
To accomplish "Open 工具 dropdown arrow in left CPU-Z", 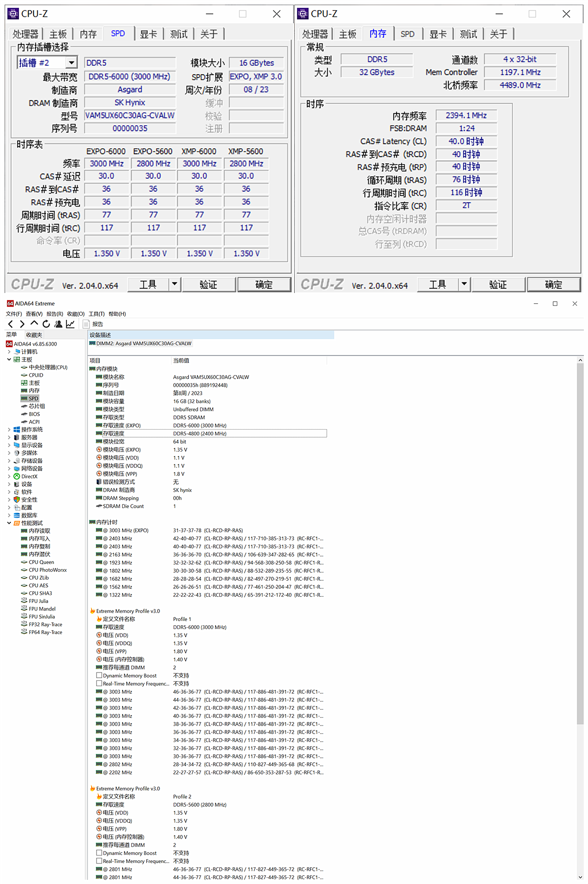I will pyautogui.click(x=174, y=284).
